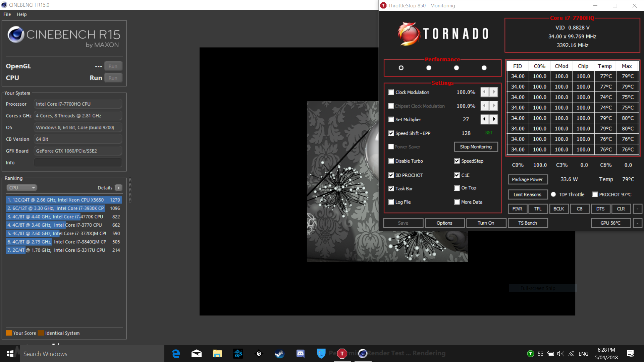Click the BCLK button
Screen dimensions: 644x362
(559, 208)
